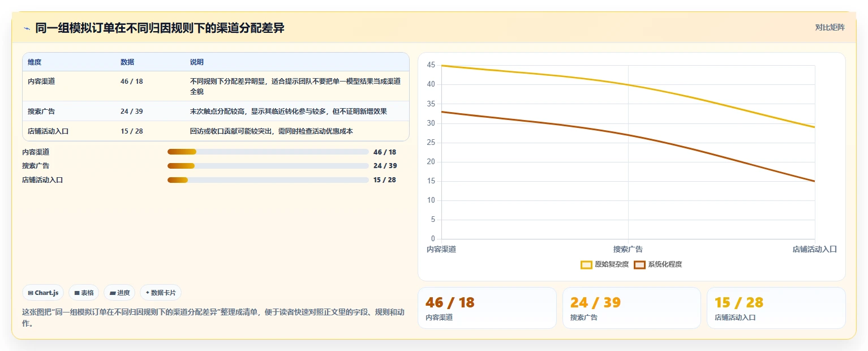868x351 pixels.
Task: Click the 搜索广告 label beside its progress bar
Action: 36,166
